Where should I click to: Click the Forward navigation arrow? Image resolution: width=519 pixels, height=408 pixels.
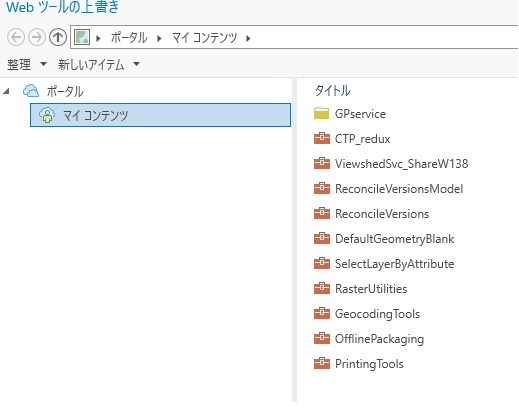point(37,37)
